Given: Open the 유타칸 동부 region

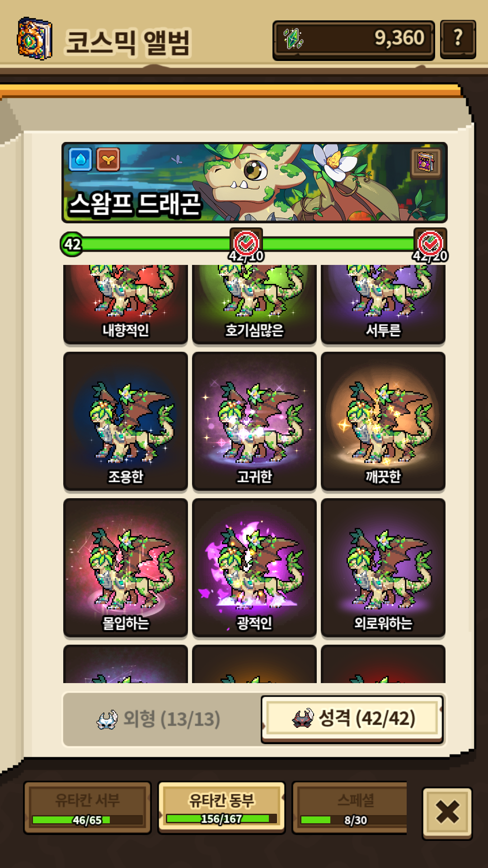Looking at the screenshot, I should pos(221,808).
